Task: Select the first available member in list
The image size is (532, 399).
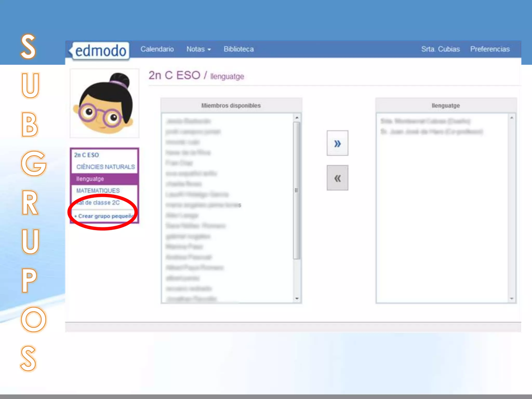Action: pos(188,121)
